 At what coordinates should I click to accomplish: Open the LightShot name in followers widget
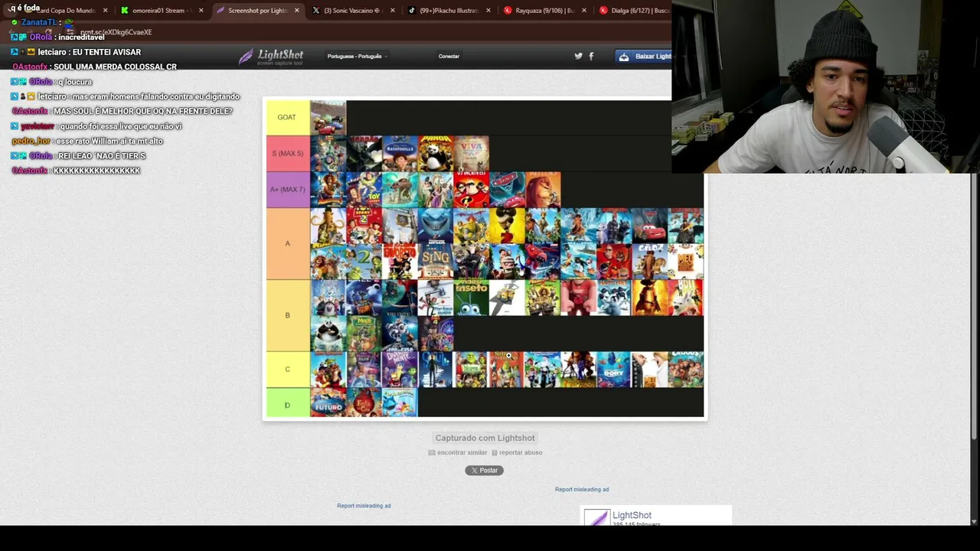click(x=632, y=515)
